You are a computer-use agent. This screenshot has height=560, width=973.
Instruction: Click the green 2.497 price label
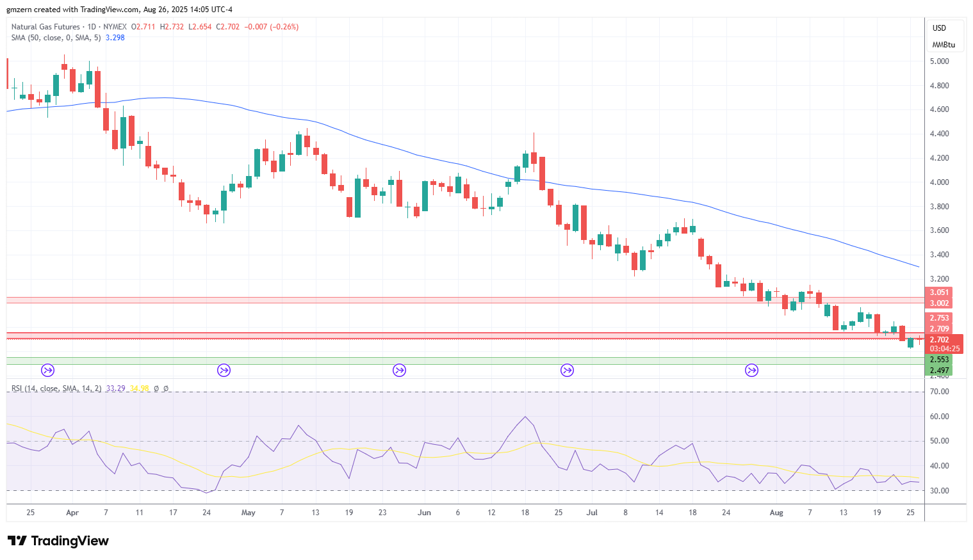[x=939, y=371]
